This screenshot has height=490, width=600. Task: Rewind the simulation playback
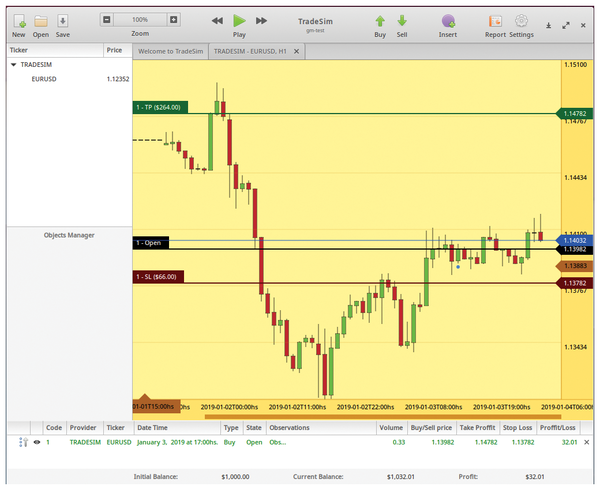point(217,21)
